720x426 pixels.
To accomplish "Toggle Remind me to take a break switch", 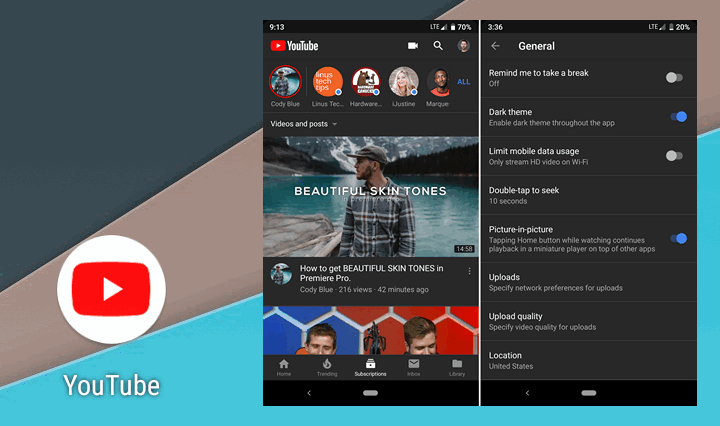I will 674,78.
